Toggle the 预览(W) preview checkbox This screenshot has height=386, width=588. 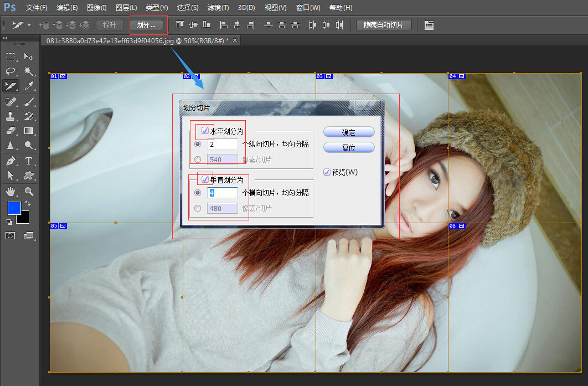pyautogui.click(x=327, y=172)
